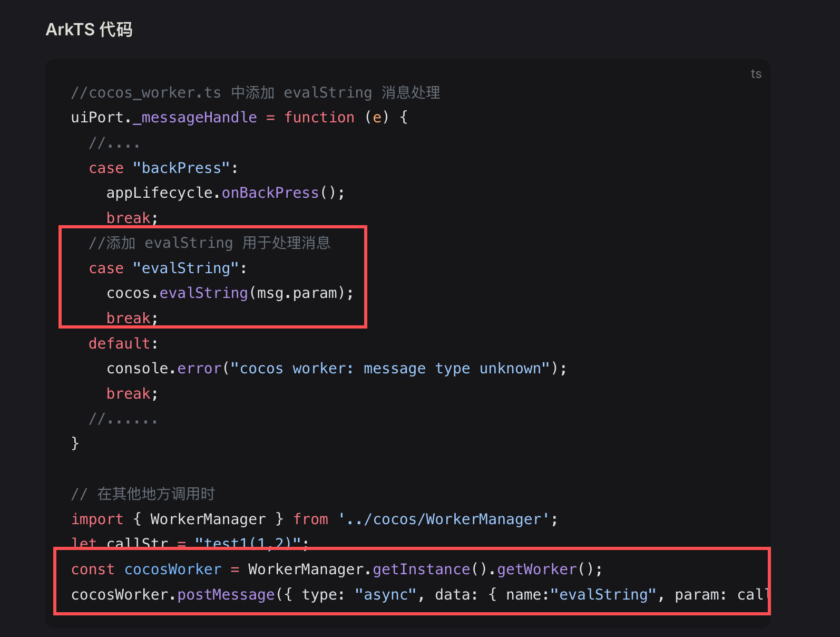Click the "function" keyword
This screenshot has height=637, width=840.
click(319, 118)
